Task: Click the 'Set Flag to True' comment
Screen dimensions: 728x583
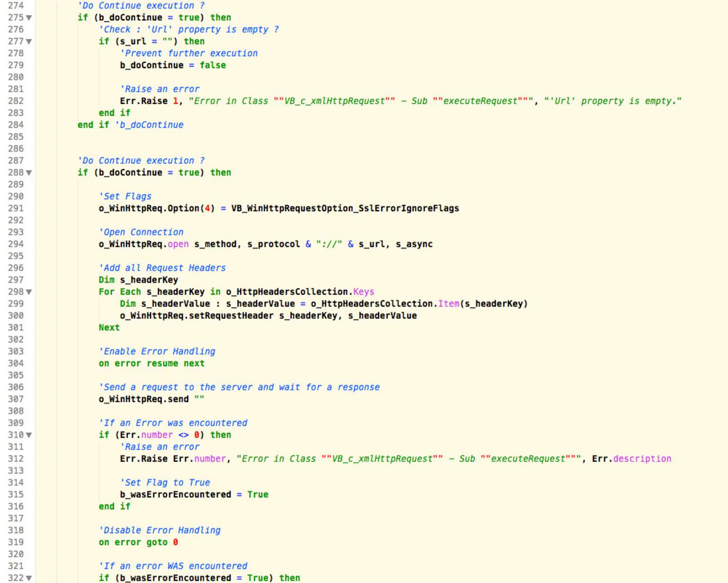Action: click(166, 482)
